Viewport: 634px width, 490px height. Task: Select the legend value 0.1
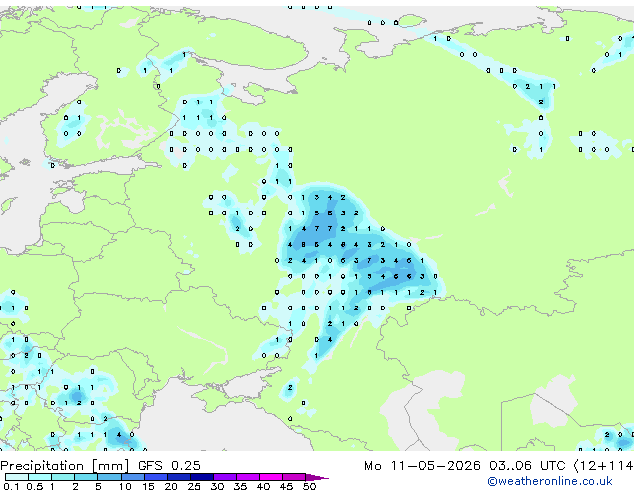12,486
